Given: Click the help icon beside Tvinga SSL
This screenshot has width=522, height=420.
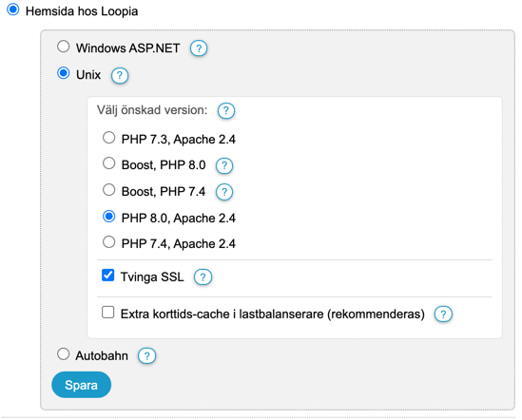Looking at the screenshot, I should [203, 277].
